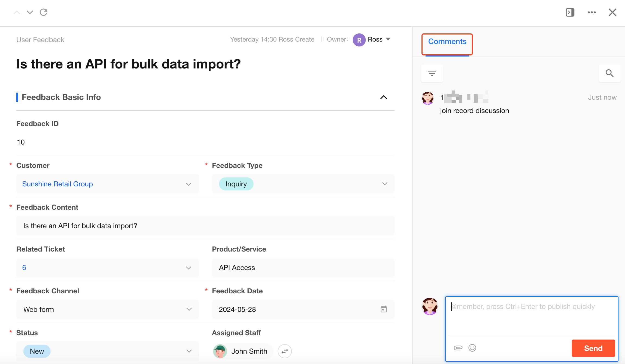Screen dimensions: 625x364
Task: Open emoji picker in comment box
Action: [x=472, y=348]
